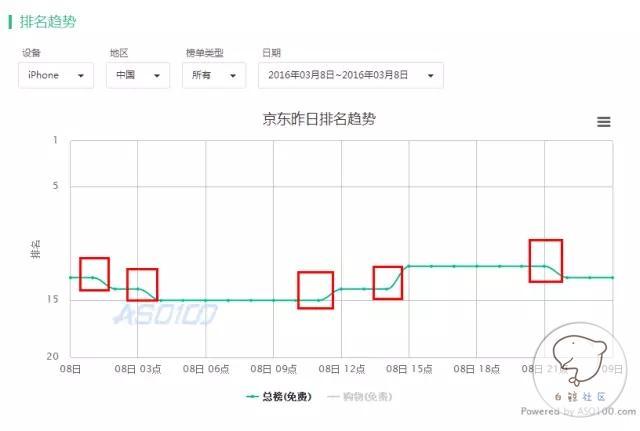Click the line data point at 08日 06点

click(206, 300)
